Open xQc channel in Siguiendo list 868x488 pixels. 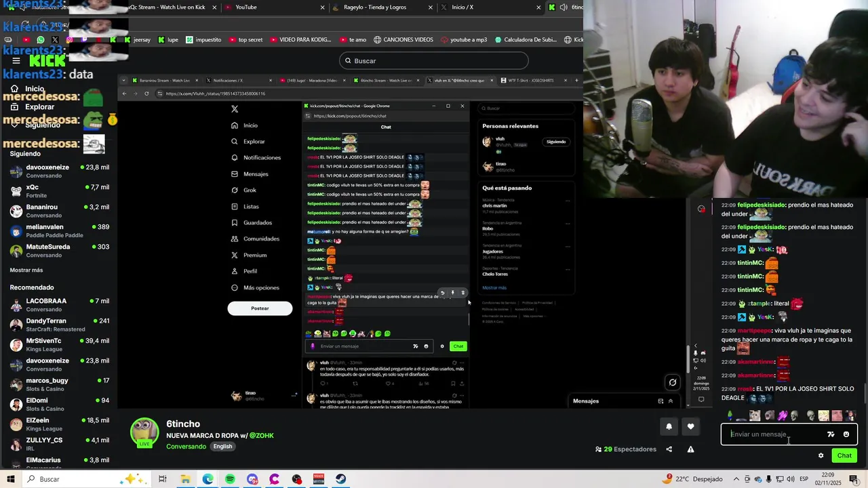[60, 191]
